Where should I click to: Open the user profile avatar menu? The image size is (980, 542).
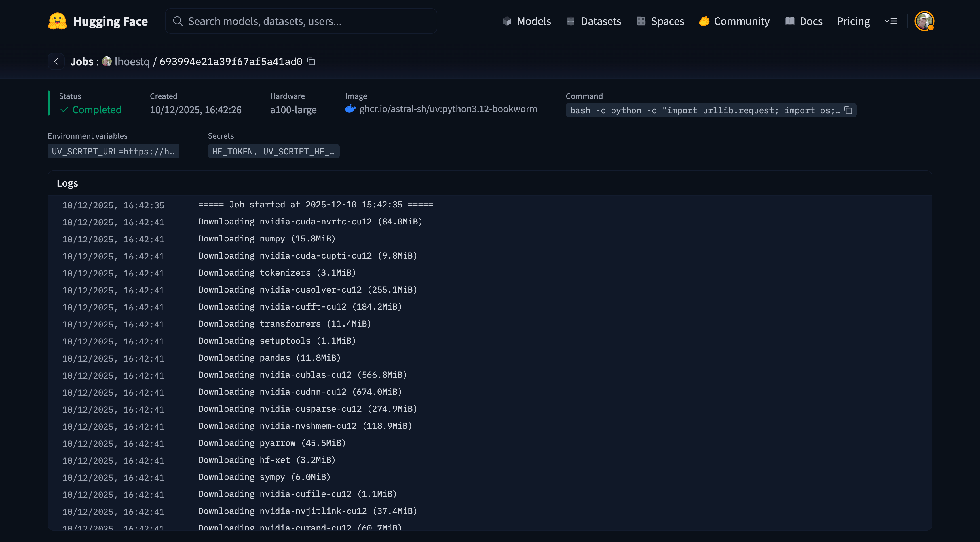924,21
